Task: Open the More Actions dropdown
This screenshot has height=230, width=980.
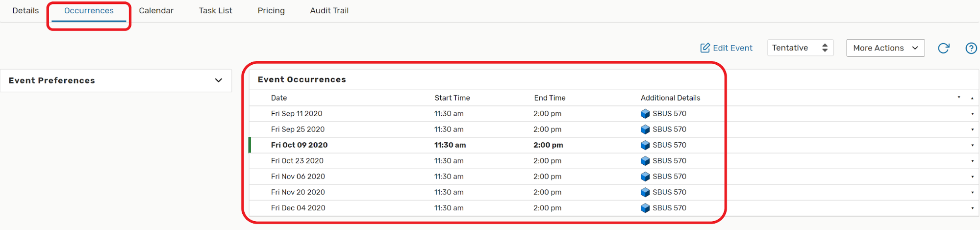Action: click(x=885, y=48)
